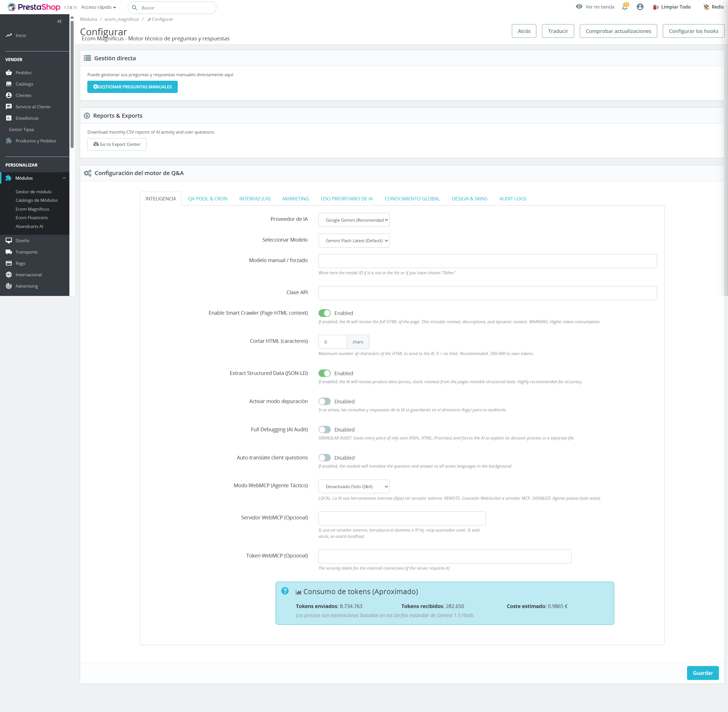Click the sidebar vertical scrollbar
The height and width of the screenshot is (712, 728).
72,82
